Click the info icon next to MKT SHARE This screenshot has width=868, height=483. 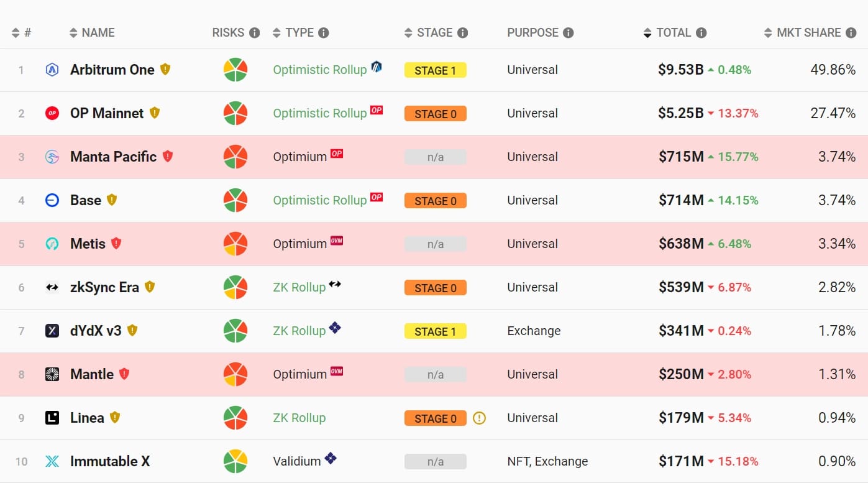(851, 33)
